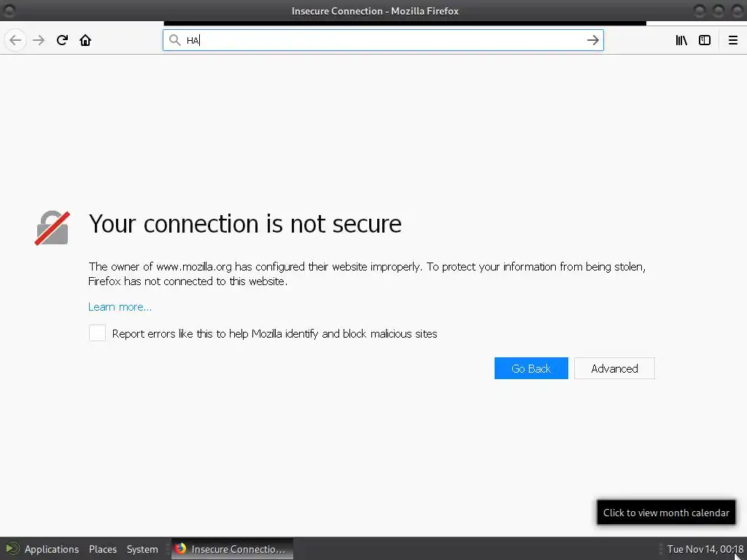747x560 pixels.
Task: Open the Library bookshelf icon
Action: (x=681, y=41)
